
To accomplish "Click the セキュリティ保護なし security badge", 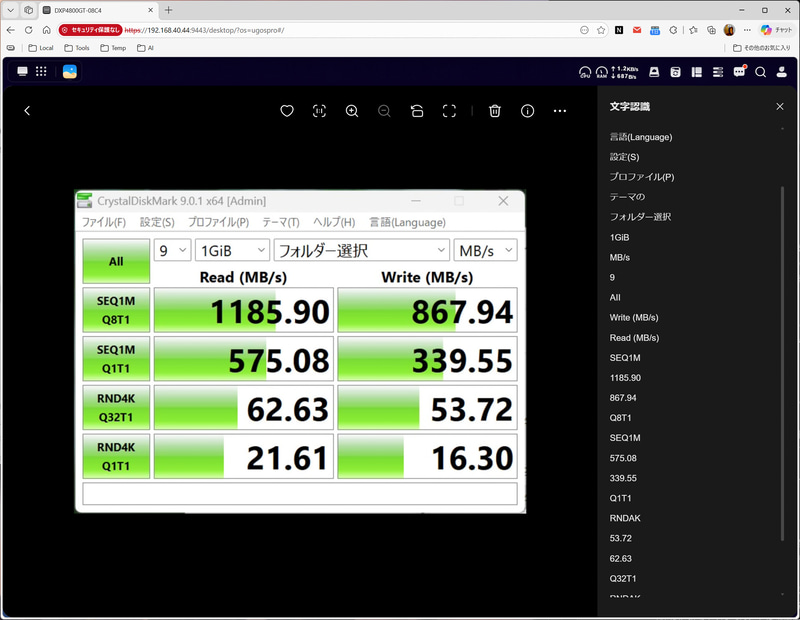I will tap(90, 30).
